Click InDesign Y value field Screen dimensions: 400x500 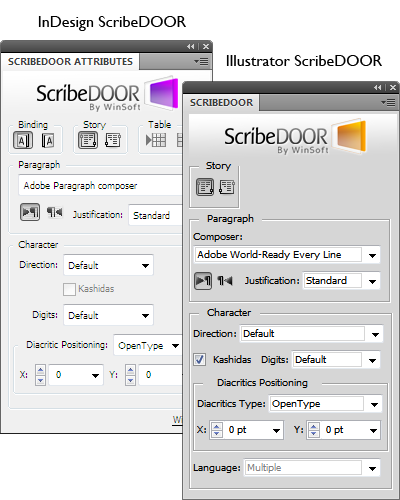point(161,375)
